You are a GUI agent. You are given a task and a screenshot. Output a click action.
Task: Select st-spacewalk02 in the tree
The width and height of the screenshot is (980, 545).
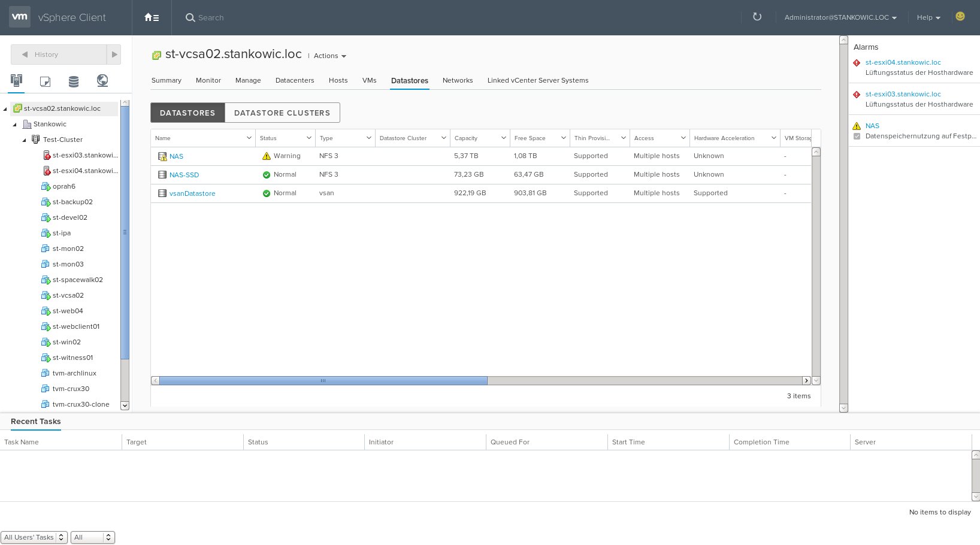(x=78, y=280)
